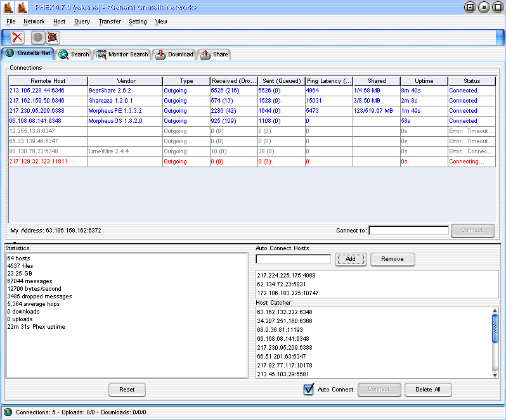Click the Host Catcher scroll down arrow

(x=495, y=375)
